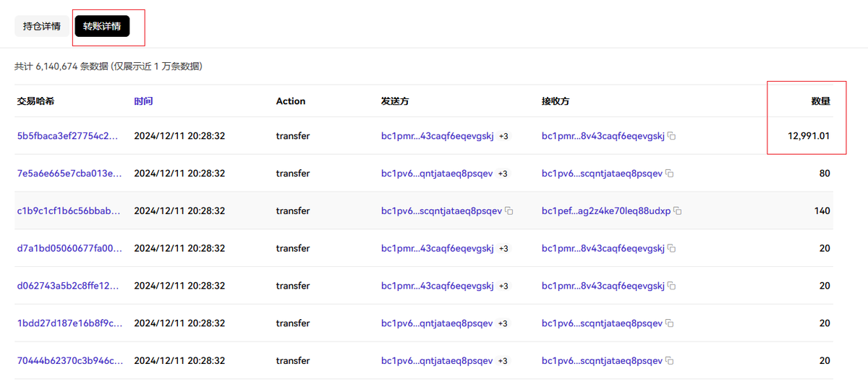
Task: Open transaction hash 1bdd27d187e16b8f9c...
Action: tap(69, 323)
